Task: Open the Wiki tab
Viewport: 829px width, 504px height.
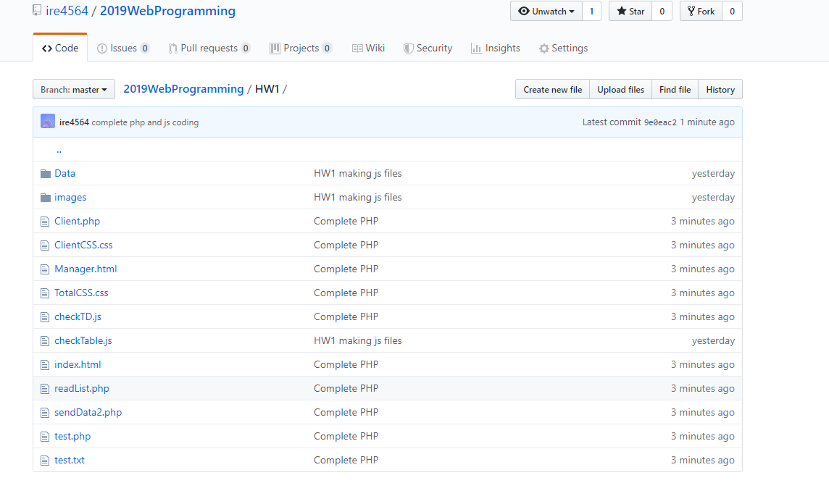Action: [x=369, y=48]
